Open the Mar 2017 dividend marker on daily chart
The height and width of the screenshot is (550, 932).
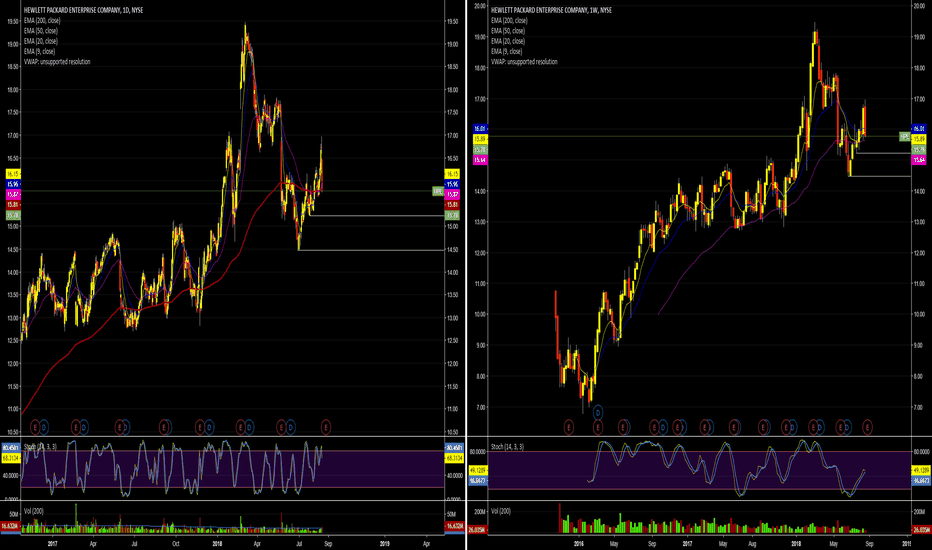click(84, 427)
